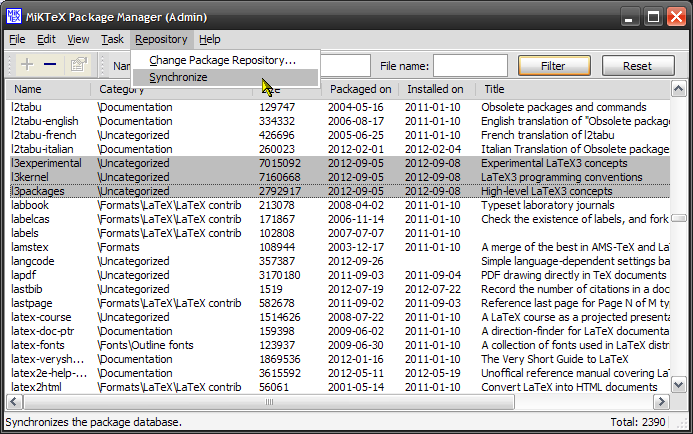Viewport: 693px width, 434px height.
Task: Select the latex2e-help-… package row
Action: click(x=338, y=373)
